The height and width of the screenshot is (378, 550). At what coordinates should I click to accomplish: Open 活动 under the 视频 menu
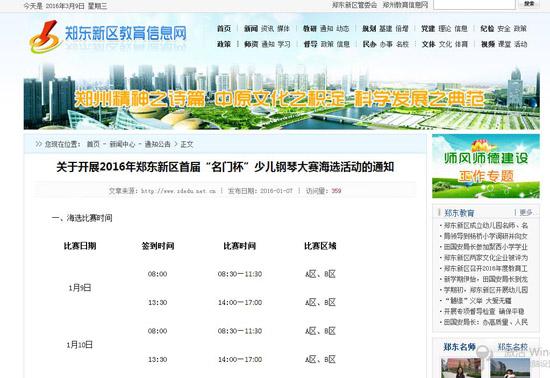point(521,44)
